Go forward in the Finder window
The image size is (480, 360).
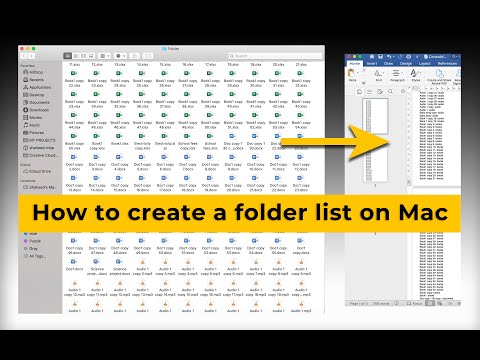click(31, 56)
